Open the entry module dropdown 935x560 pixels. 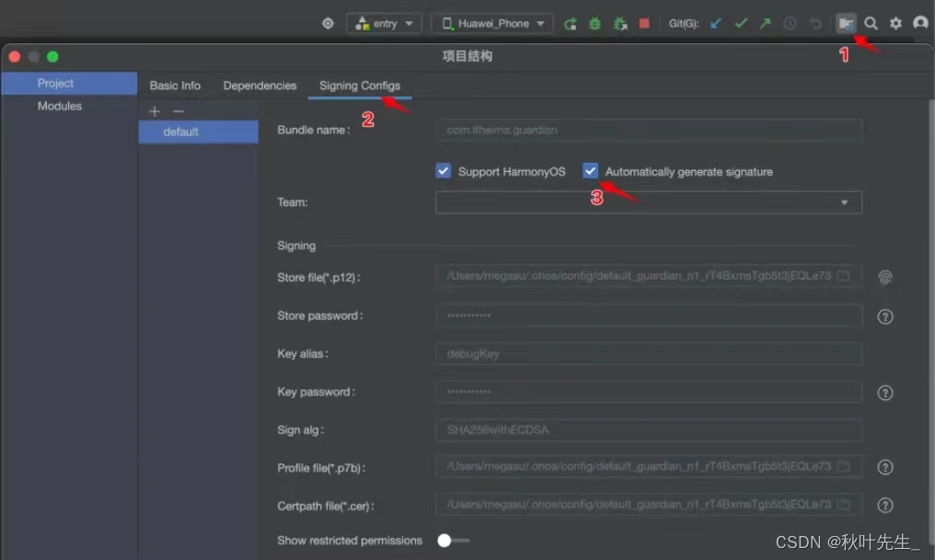coord(384,23)
